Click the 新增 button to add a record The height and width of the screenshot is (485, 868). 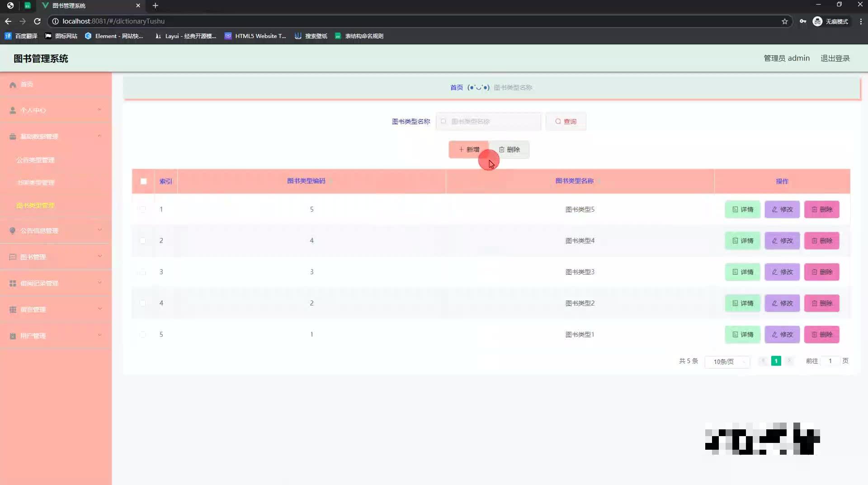point(468,149)
